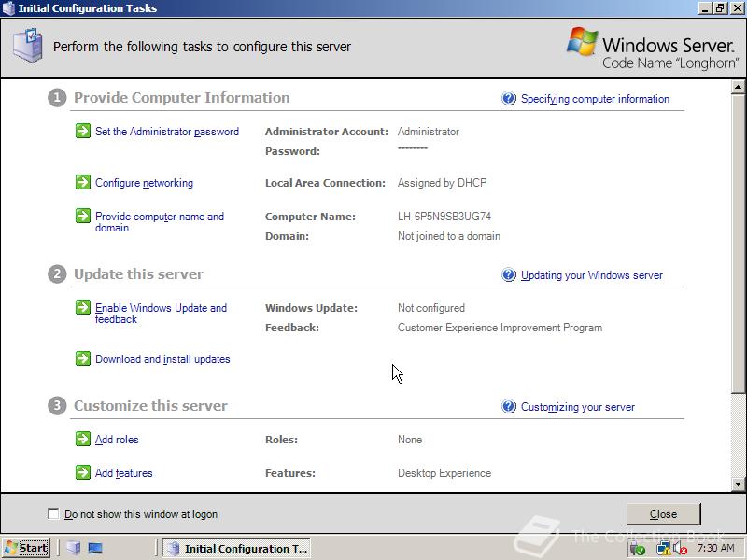Open Server Manager quick launch icon in taskbar
Screen dimensions: 747x560
pyautogui.click(x=74, y=548)
